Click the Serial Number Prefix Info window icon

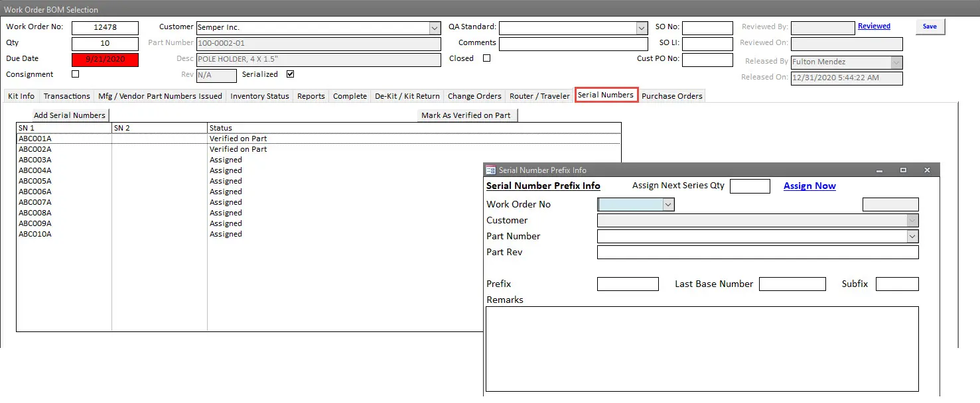click(x=491, y=170)
